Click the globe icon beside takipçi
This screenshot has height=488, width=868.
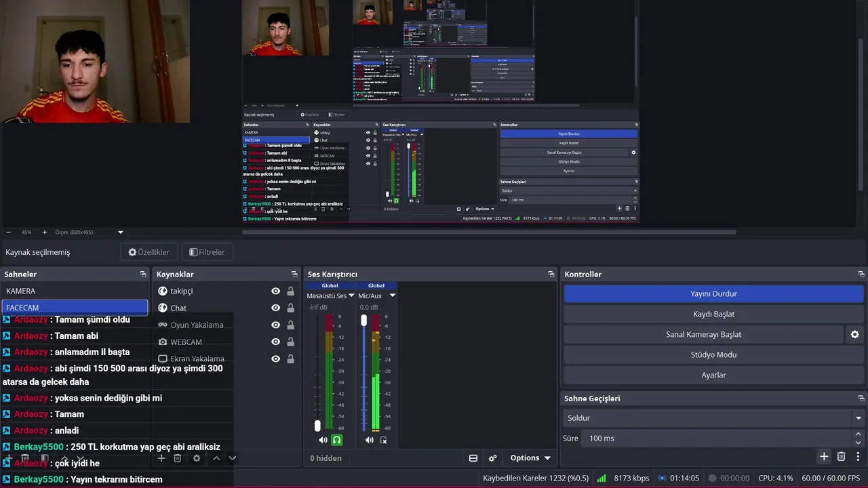[x=163, y=291]
